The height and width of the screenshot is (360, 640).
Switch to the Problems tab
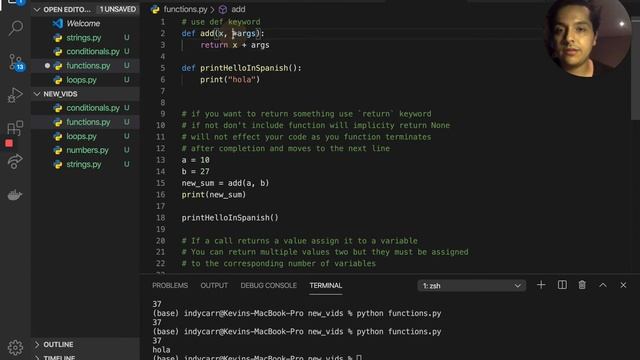tap(170, 285)
